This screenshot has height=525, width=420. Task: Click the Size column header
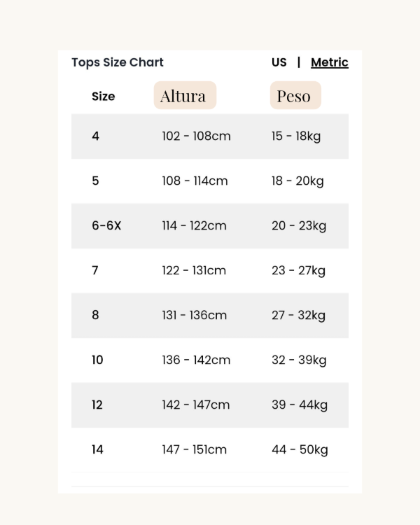click(103, 97)
